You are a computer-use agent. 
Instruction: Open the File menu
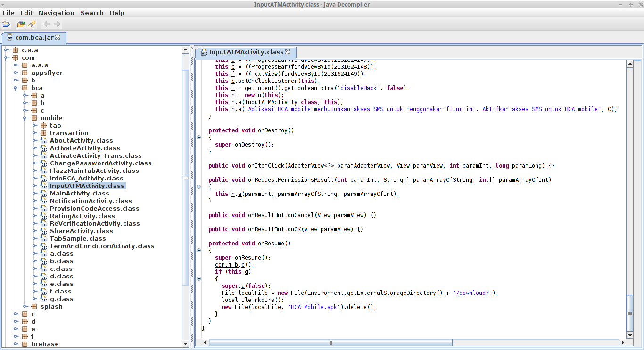coord(8,13)
